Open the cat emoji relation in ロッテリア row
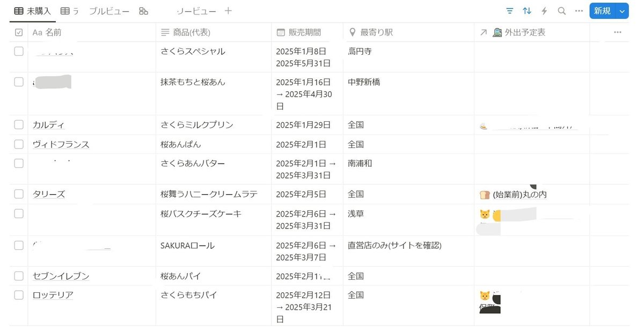Screen dimensions: 644x332 click(485, 296)
